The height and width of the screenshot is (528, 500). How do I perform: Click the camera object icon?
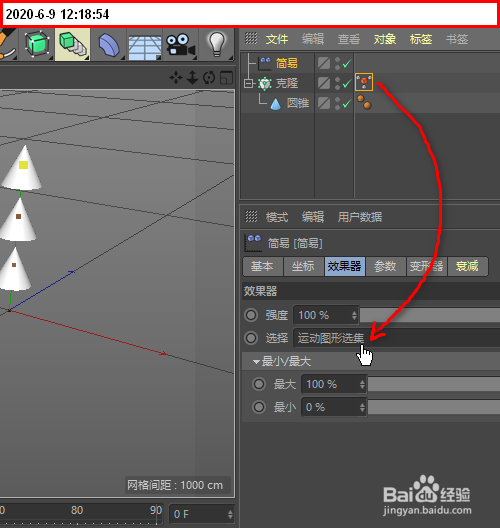(x=180, y=44)
